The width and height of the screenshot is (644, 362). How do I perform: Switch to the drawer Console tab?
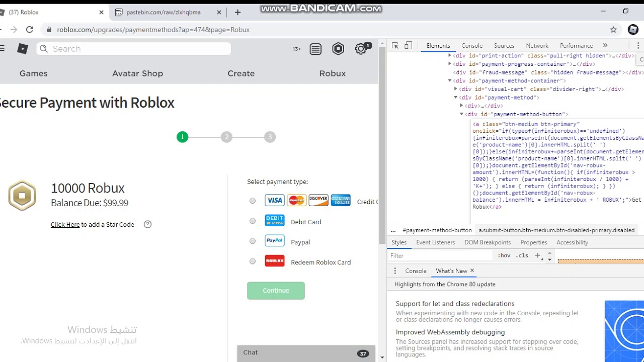coord(416,270)
